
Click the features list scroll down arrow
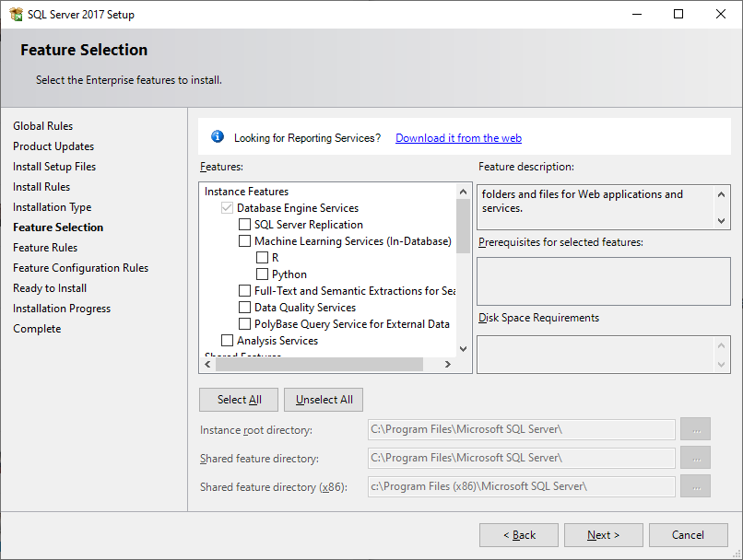click(x=464, y=349)
